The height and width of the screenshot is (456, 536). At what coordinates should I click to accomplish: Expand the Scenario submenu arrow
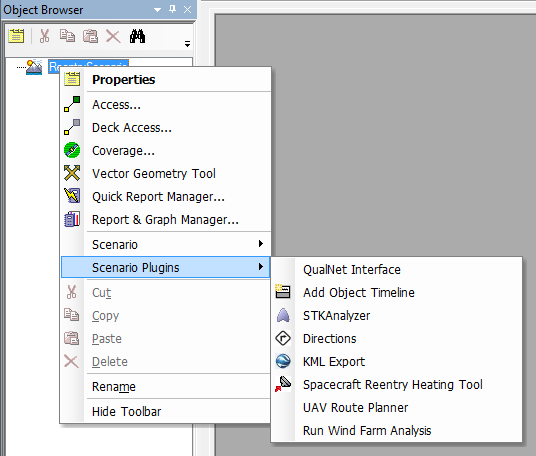[261, 244]
